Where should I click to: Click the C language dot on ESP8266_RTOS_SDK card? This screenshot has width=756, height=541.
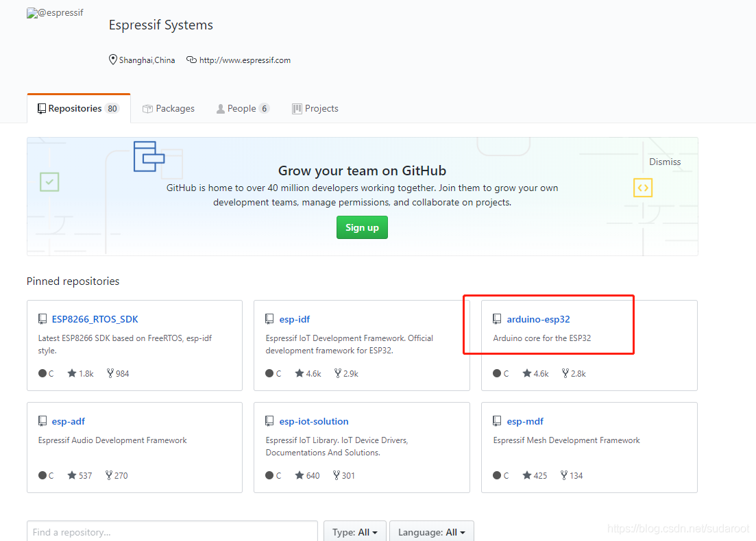point(42,373)
